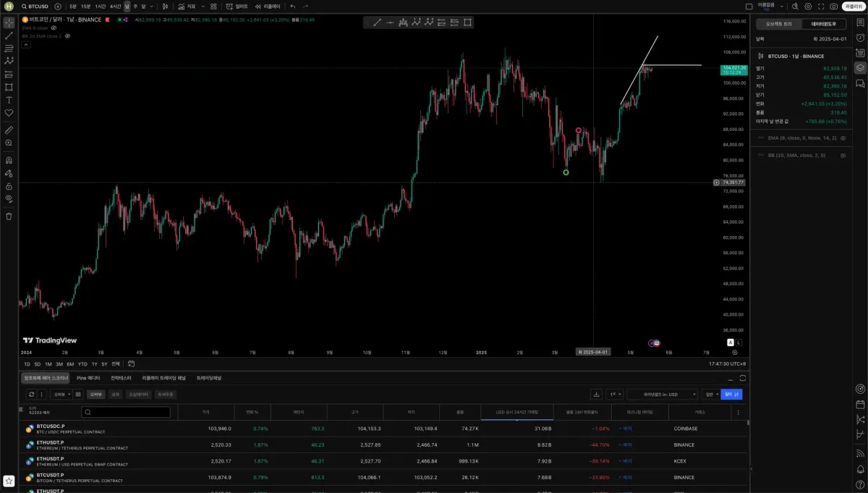Expand the timeframe interval dropdown arrow
868x493 pixels.
point(150,7)
